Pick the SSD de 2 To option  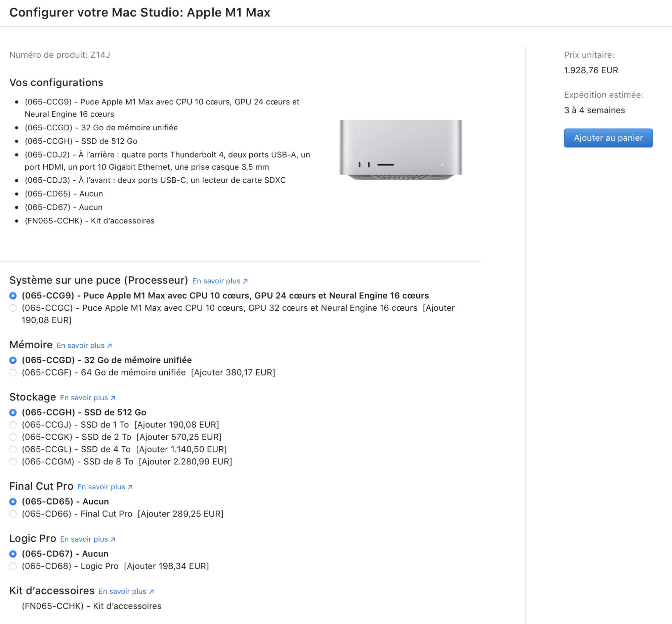[13, 437]
